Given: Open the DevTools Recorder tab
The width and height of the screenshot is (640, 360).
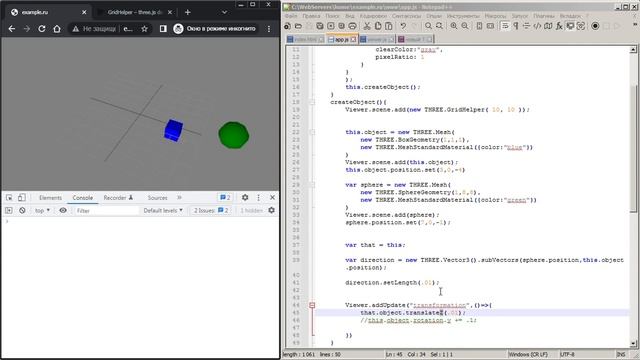Looking at the screenshot, I should click(x=118, y=198).
